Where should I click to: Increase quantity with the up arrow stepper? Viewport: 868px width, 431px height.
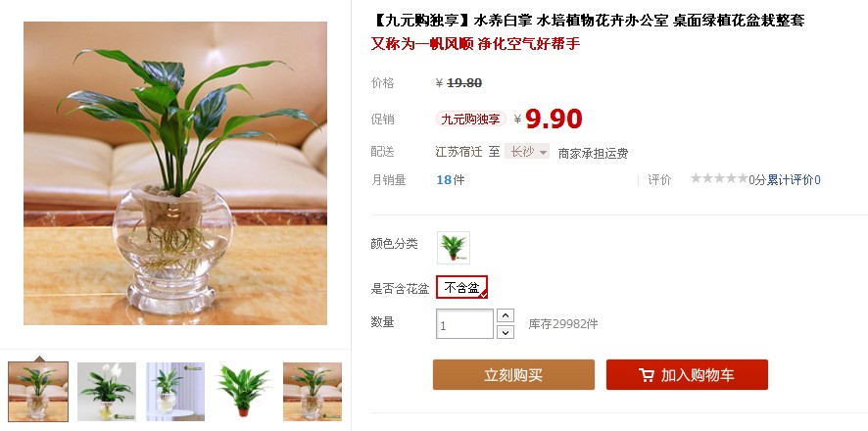point(506,315)
